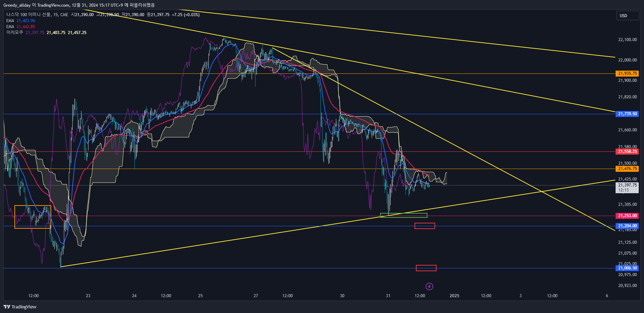Select the pink 21,253.00 price label
The height and width of the screenshot is (313, 644).
(x=627, y=216)
